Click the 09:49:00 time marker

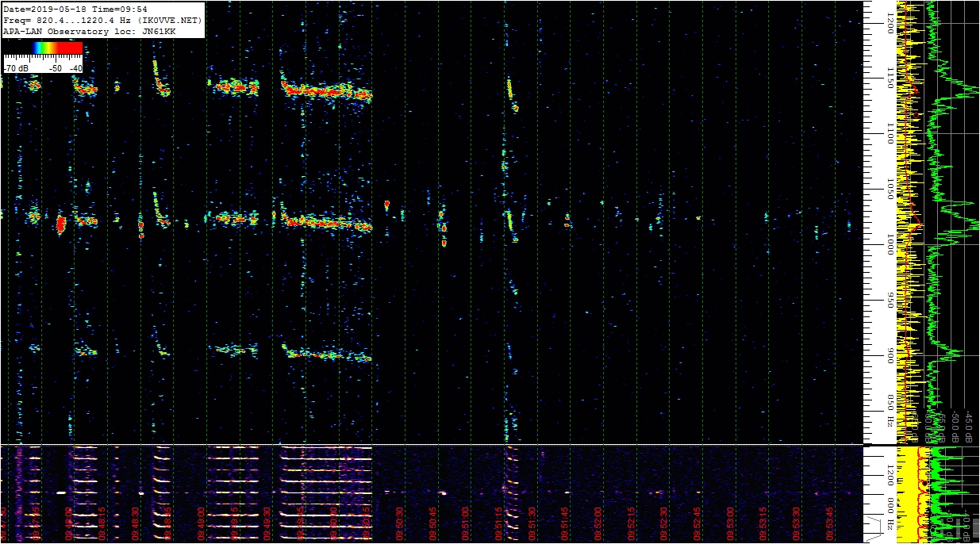201,524
